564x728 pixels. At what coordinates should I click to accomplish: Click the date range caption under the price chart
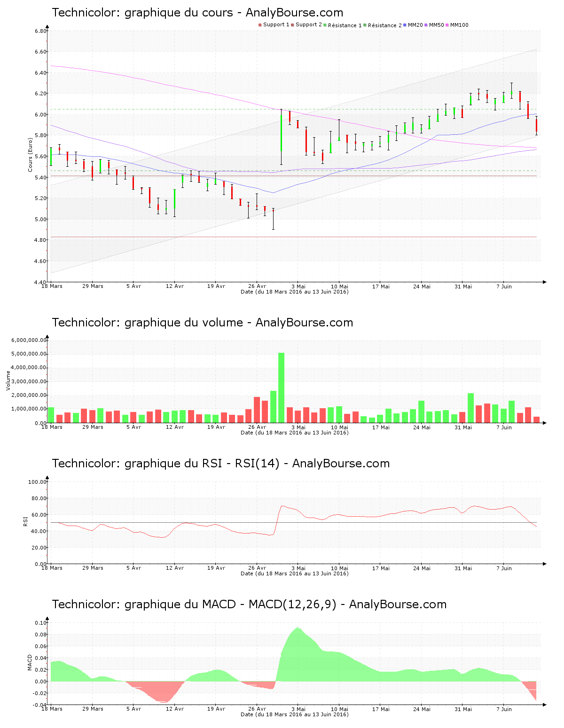[x=294, y=292]
